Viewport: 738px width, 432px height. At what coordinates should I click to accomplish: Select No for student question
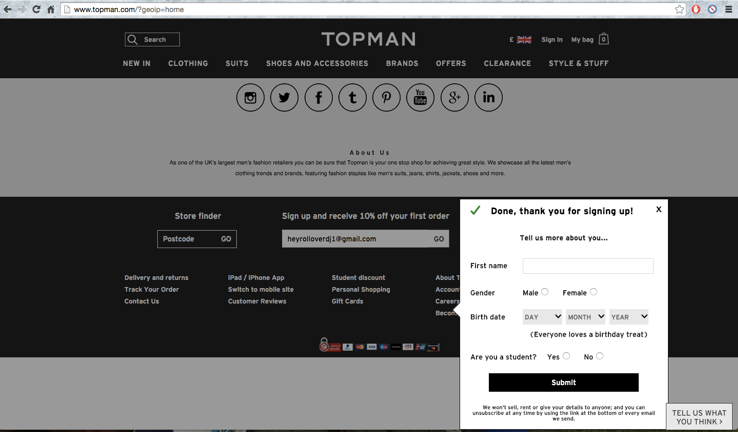click(600, 356)
